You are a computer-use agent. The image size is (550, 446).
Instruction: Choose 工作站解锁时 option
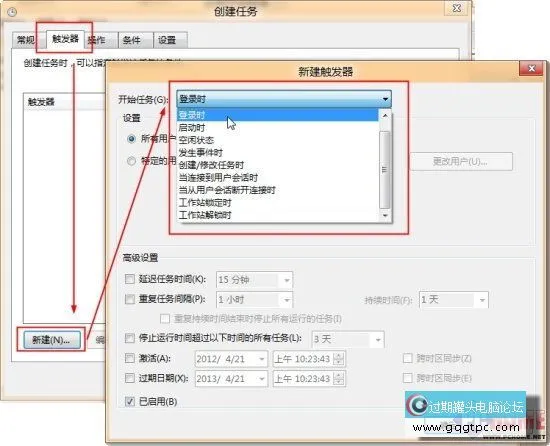click(278, 215)
